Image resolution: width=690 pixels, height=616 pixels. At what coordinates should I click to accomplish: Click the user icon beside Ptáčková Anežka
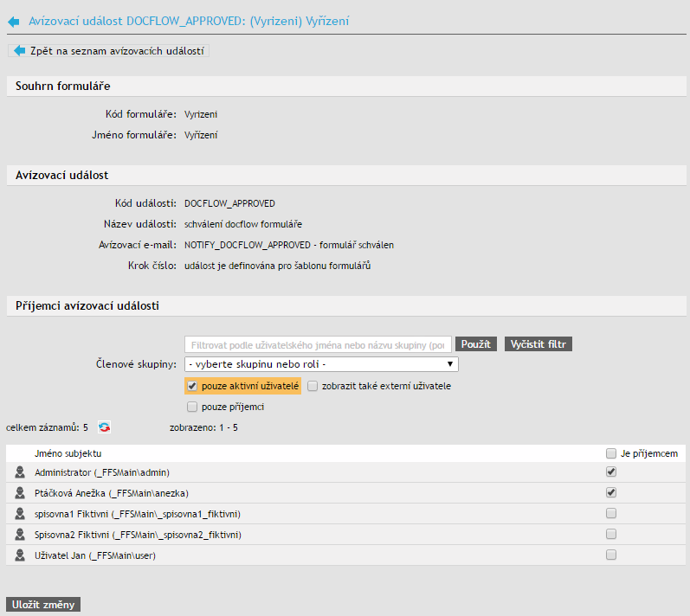pos(20,493)
